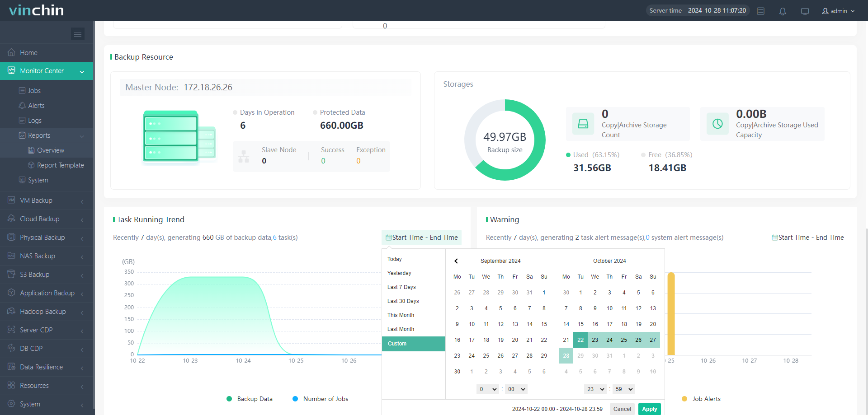Click the Backup size donut chart
The height and width of the screenshot is (415, 868).
click(505, 140)
